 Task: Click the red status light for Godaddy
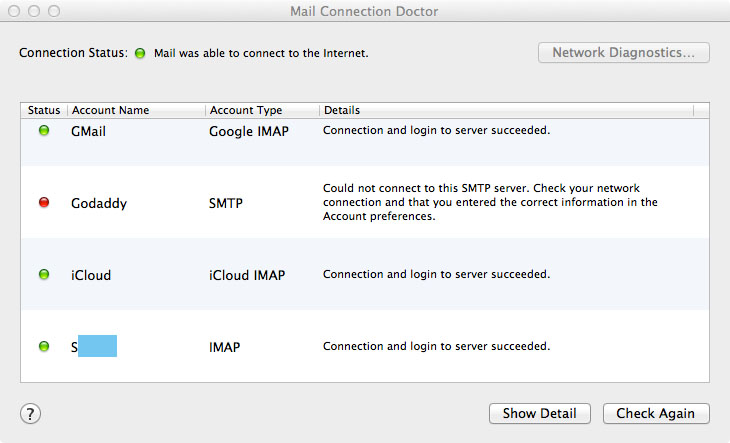pyautogui.click(x=44, y=202)
